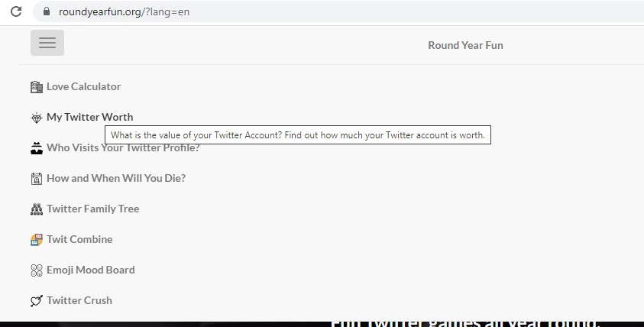Click the heart-arrow Twitter Crush icon
The height and width of the screenshot is (327, 644).
(37, 301)
